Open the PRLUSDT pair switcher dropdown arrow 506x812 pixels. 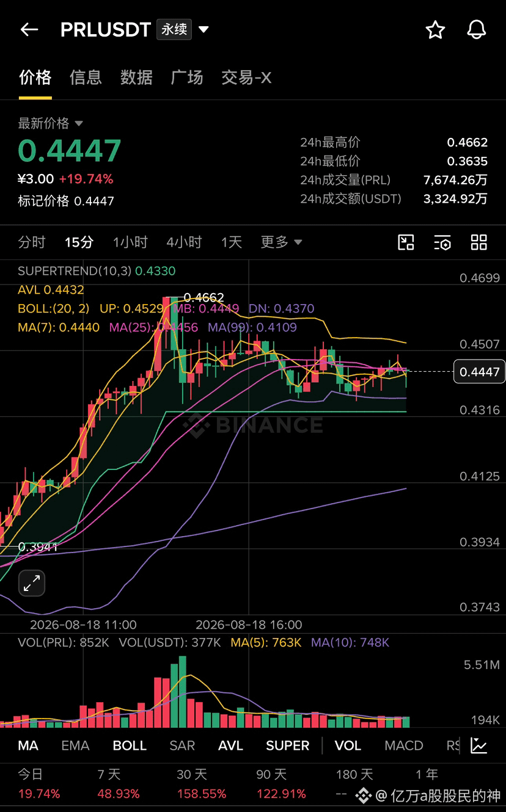(204, 29)
